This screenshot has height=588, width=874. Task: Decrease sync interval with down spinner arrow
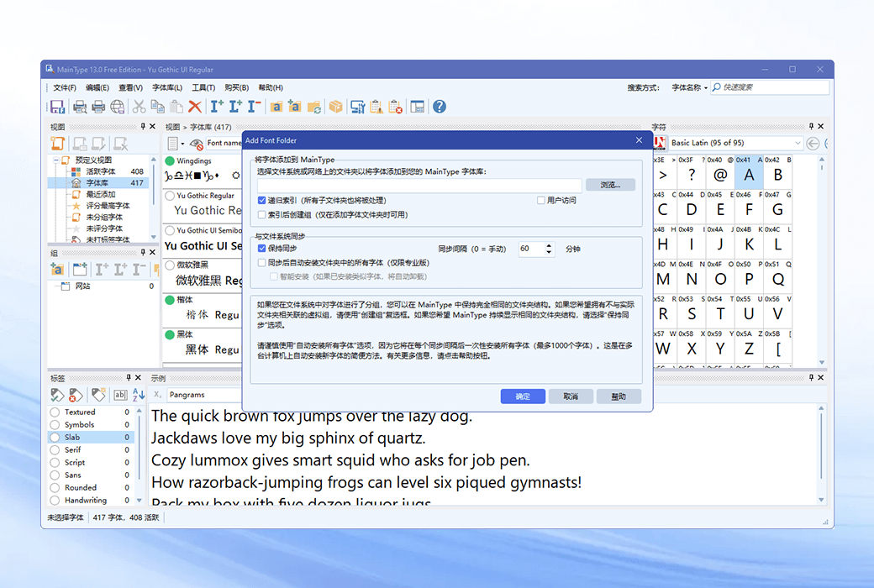[x=549, y=252]
